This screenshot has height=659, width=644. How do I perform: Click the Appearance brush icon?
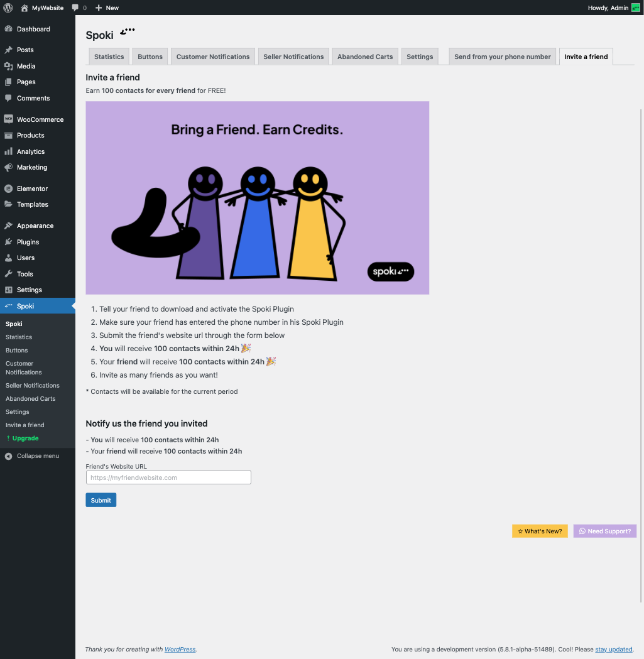tap(8, 226)
